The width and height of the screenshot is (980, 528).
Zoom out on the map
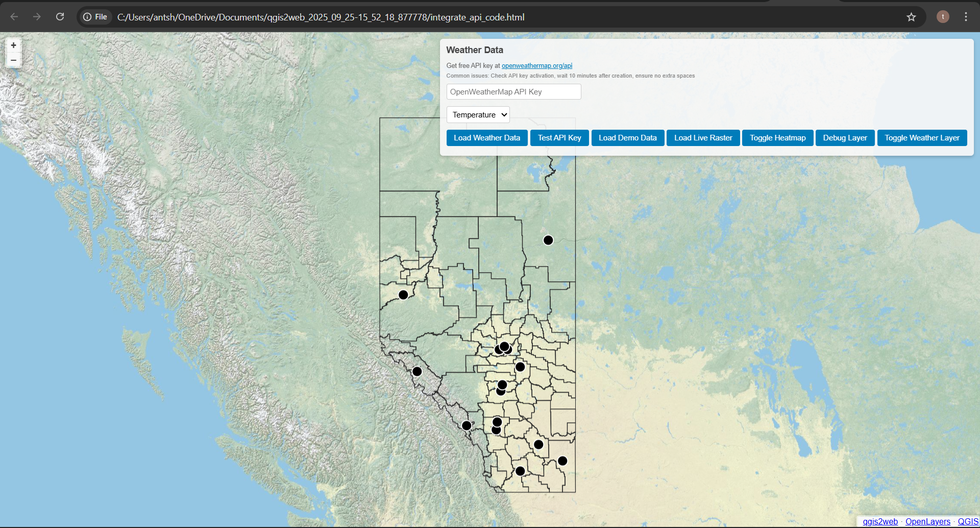point(13,60)
